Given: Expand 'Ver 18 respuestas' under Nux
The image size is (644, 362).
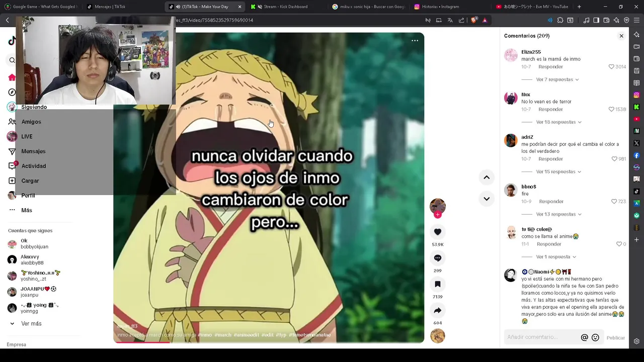Looking at the screenshot, I should point(559,122).
